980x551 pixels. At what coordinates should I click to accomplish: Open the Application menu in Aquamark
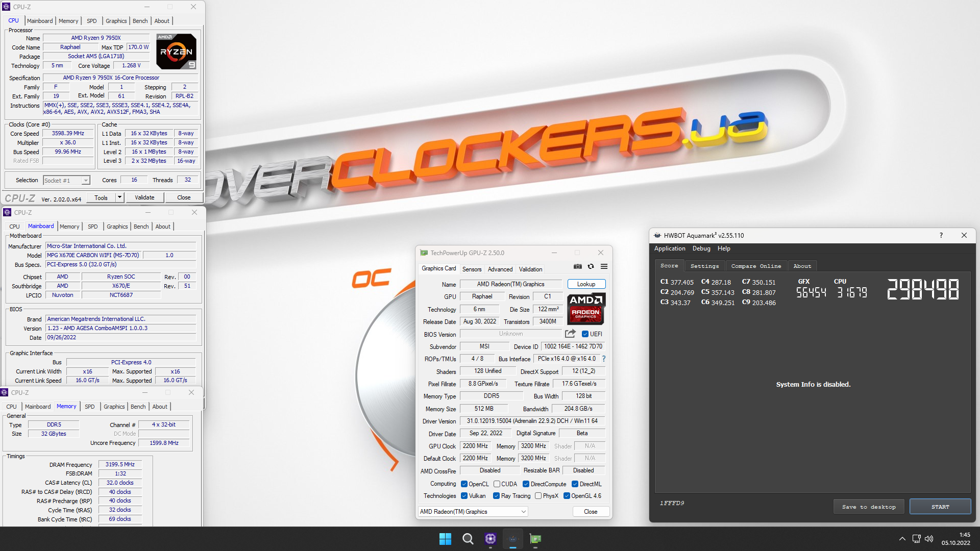coord(670,248)
